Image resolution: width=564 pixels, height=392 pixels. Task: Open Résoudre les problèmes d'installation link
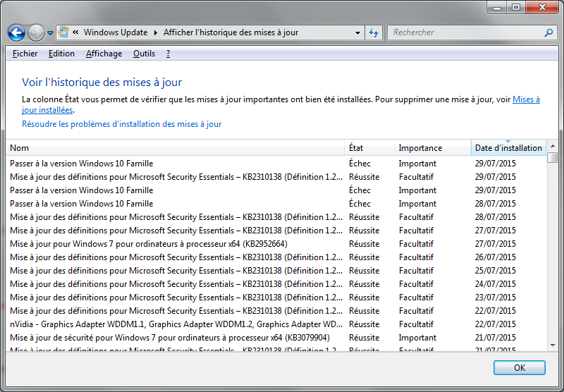click(121, 124)
